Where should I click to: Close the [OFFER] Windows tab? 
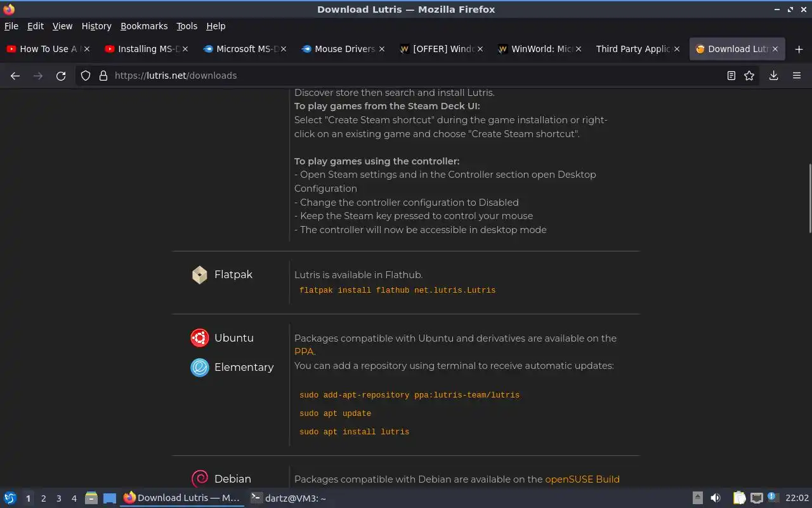pyautogui.click(x=480, y=49)
